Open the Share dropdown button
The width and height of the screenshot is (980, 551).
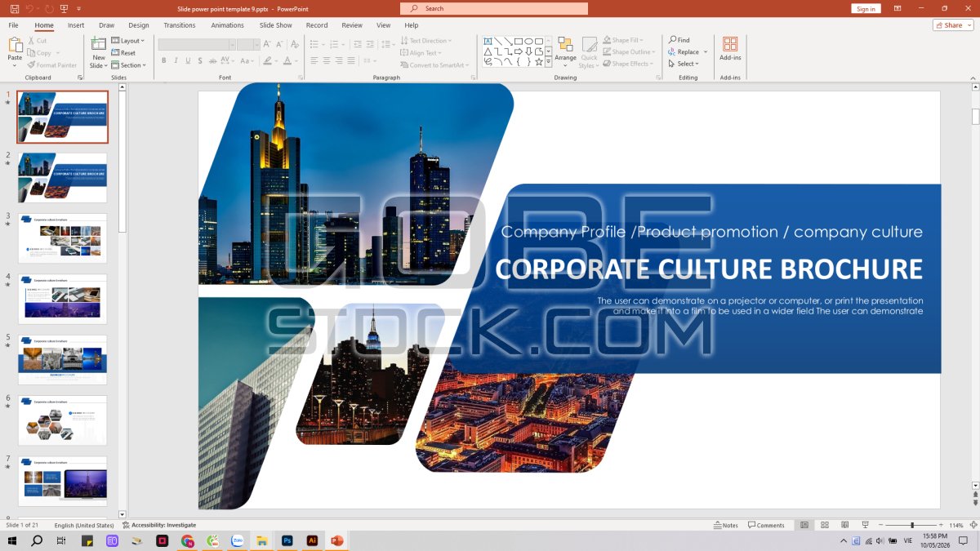tap(953, 25)
